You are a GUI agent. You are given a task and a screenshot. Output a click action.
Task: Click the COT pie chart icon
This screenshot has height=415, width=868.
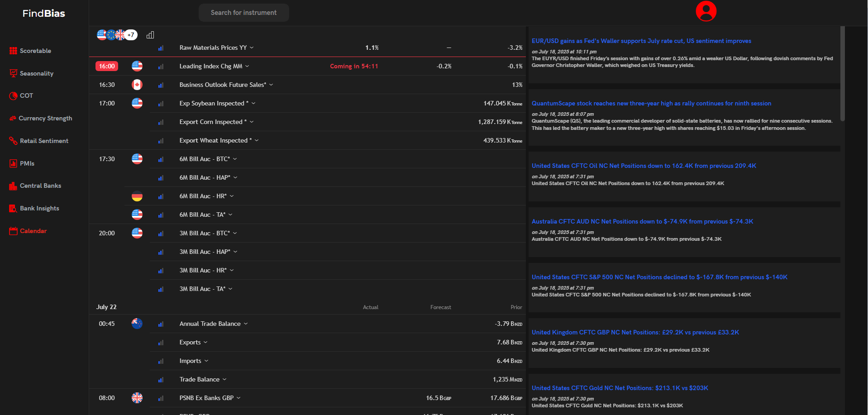click(x=13, y=95)
